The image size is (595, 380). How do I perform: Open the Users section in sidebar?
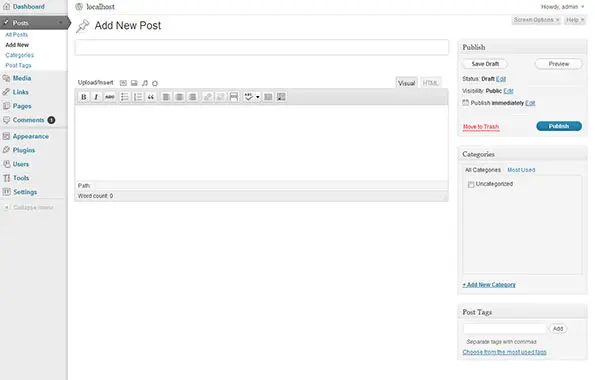[21, 164]
